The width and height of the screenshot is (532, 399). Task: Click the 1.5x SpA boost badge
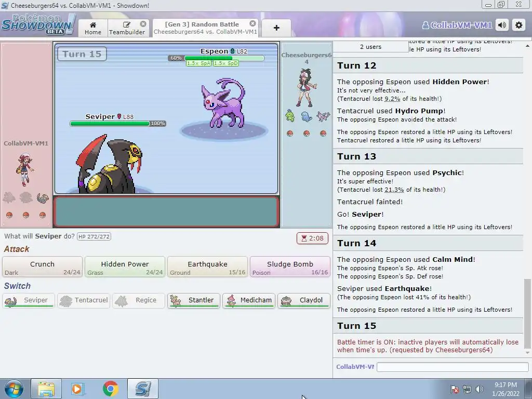click(x=199, y=63)
